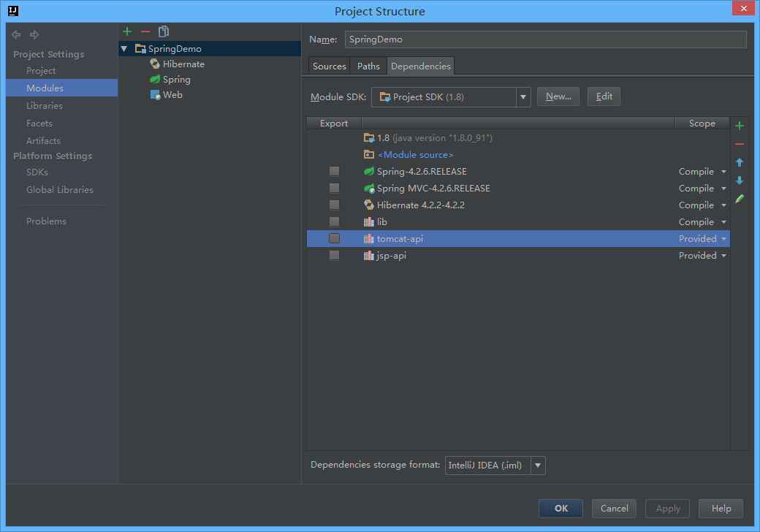
Task: Click the Help button
Action: pos(721,509)
